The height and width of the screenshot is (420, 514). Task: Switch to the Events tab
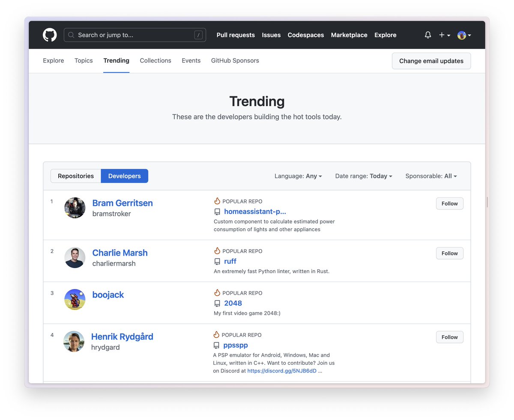[x=191, y=61]
